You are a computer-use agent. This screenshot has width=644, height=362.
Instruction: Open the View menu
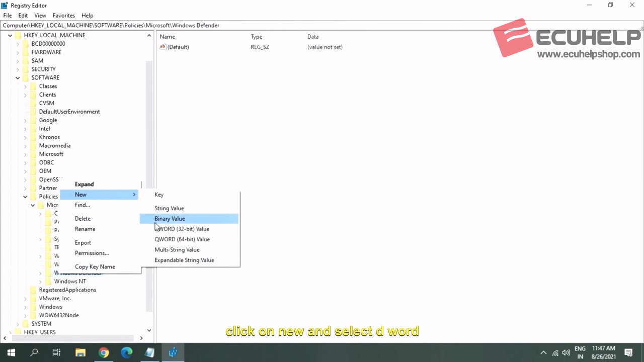click(x=40, y=16)
